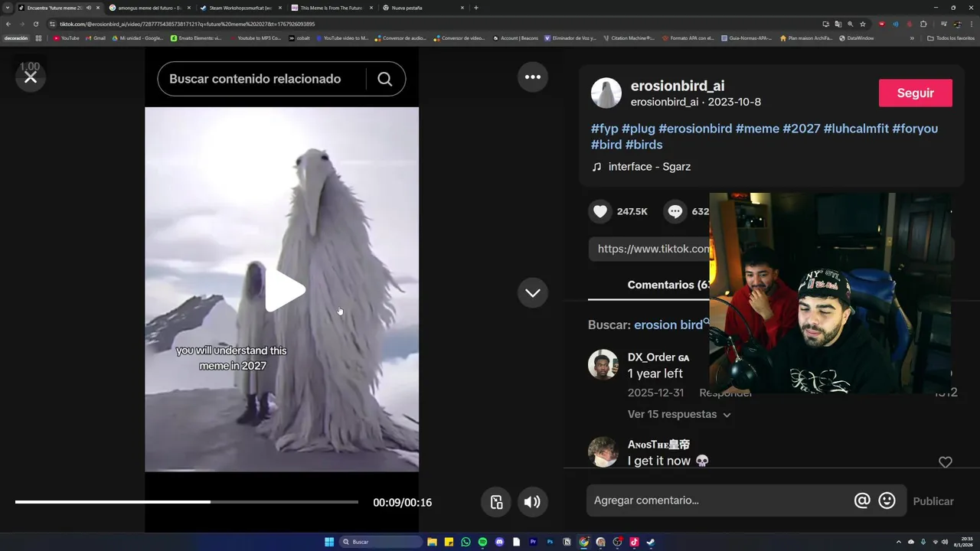
Task: Open Steam from the taskbar
Action: point(651,542)
